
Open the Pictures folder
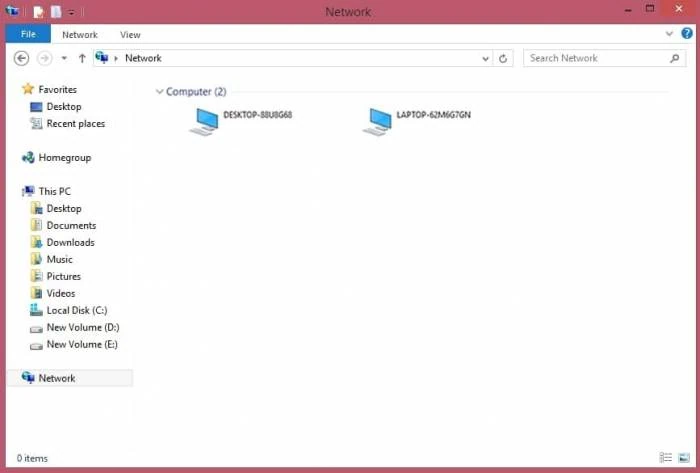[63, 276]
